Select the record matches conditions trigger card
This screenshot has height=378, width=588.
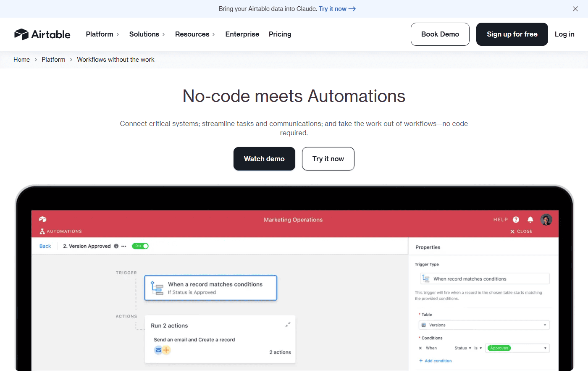[211, 288]
